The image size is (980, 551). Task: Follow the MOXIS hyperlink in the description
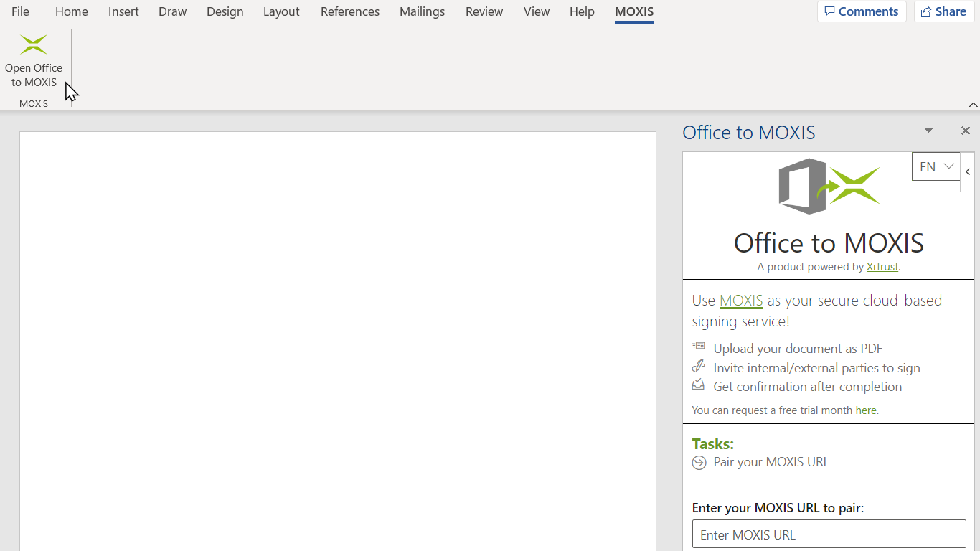point(741,301)
